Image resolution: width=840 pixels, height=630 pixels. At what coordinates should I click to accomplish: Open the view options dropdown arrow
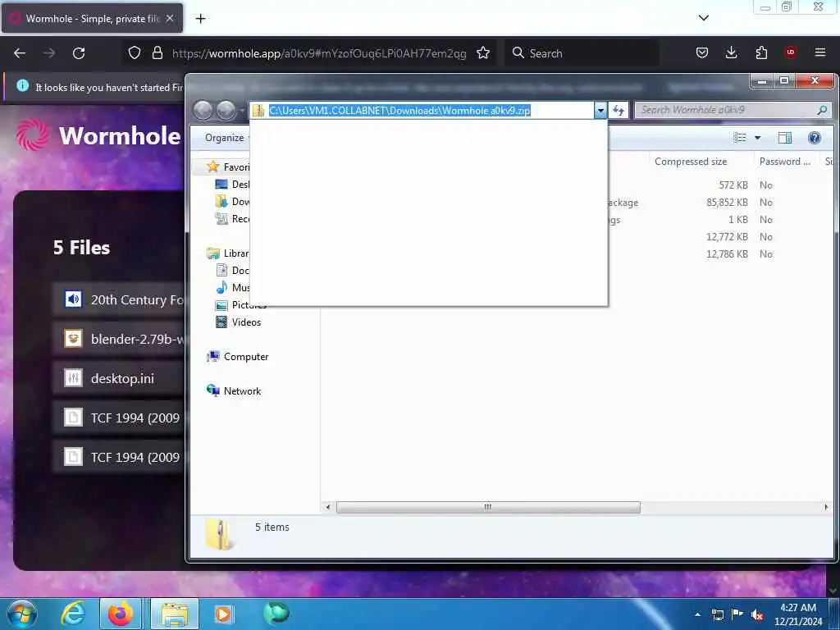tap(757, 138)
